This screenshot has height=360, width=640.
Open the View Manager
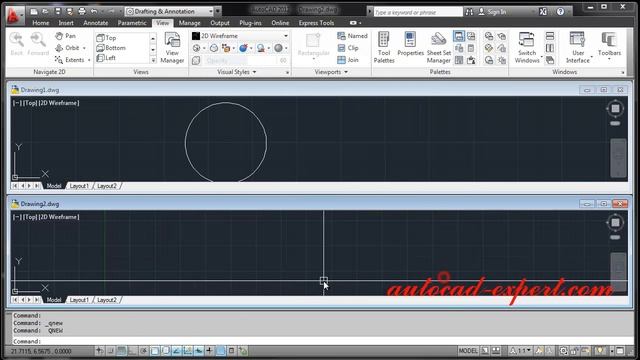[172, 48]
